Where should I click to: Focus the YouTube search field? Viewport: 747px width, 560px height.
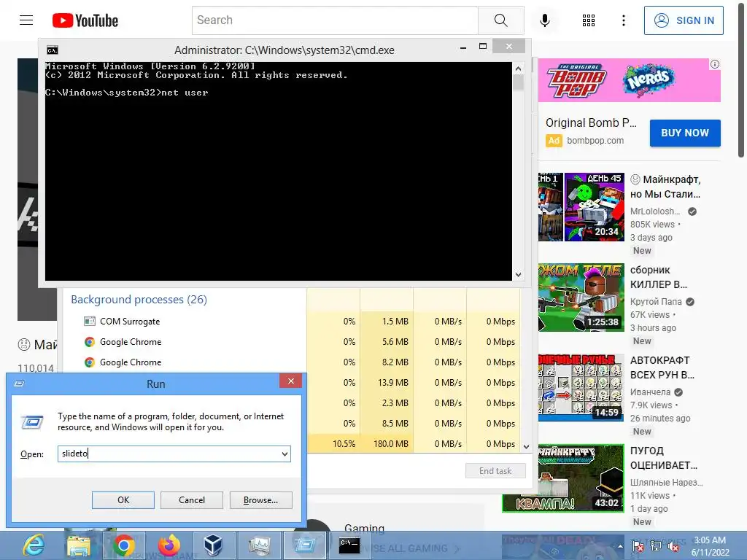[335, 20]
